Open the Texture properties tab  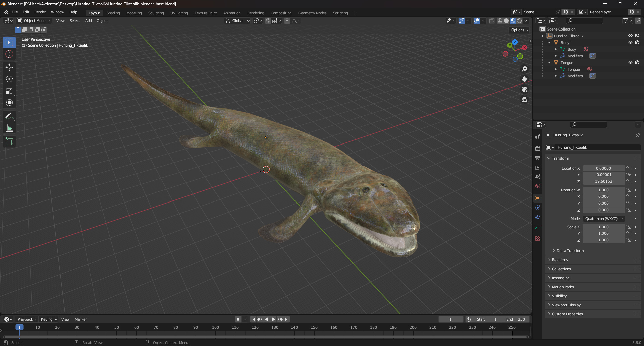click(538, 238)
